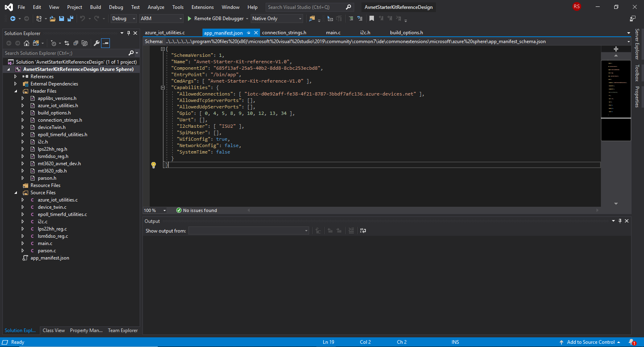Start the Remote GDB Debugger
Viewport: 644px width, 347px height.
[x=215, y=19]
